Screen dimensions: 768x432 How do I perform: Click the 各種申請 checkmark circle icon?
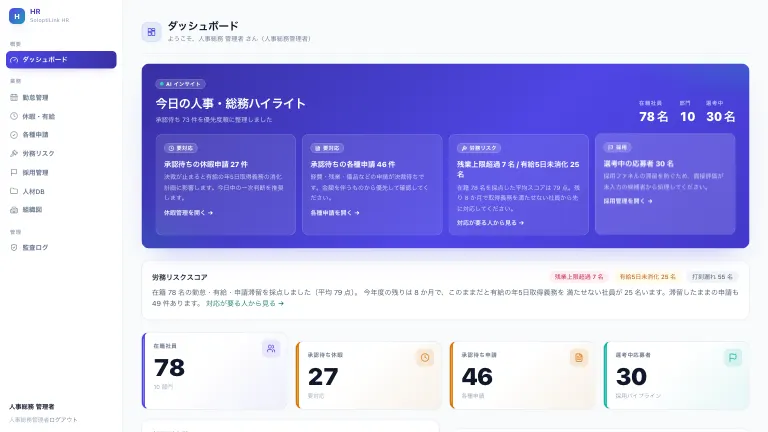click(14, 135)
